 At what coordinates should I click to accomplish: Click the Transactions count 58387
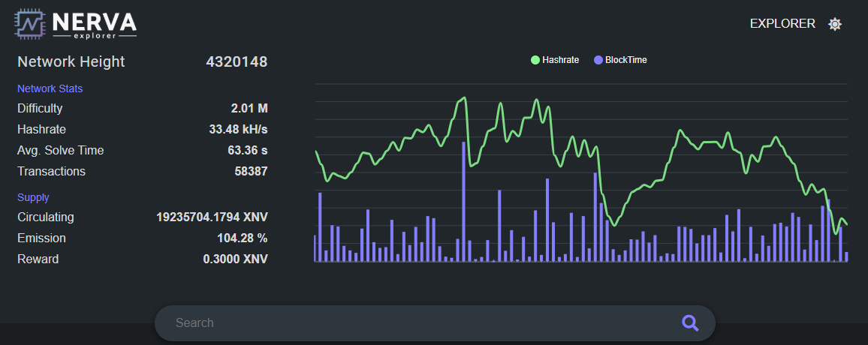tap(251, 172)
